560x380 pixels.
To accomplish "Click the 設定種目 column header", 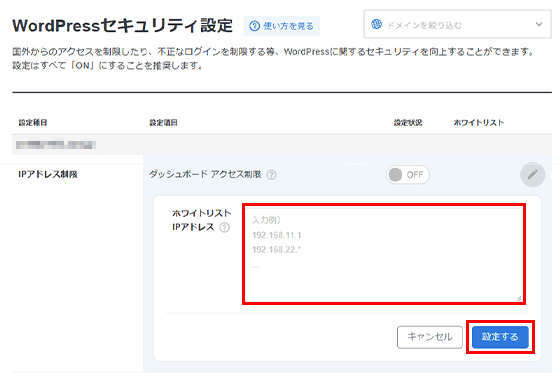I will coord(33,123).
